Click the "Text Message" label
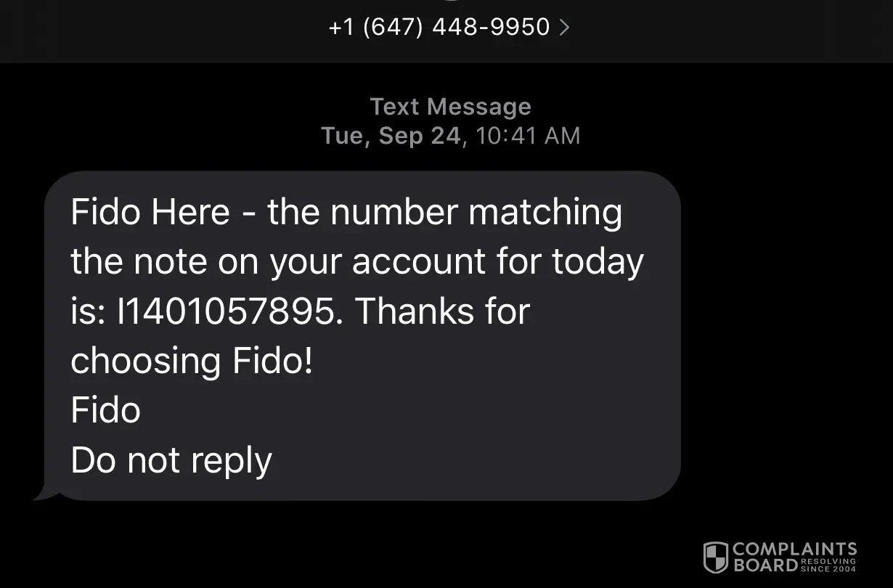This screenshot has width=893, height=588. (x=450, y=107)
